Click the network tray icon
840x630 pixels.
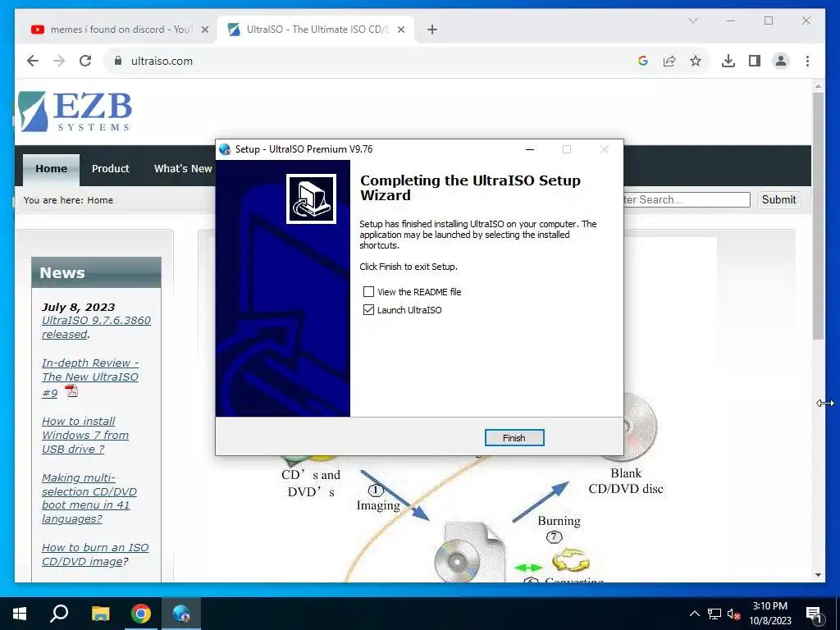point(714,614)
